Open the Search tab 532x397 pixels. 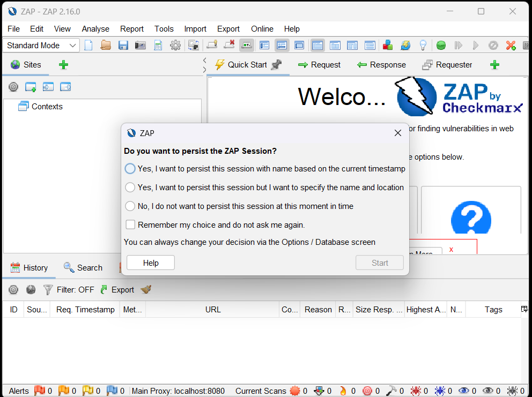point(83,267)
